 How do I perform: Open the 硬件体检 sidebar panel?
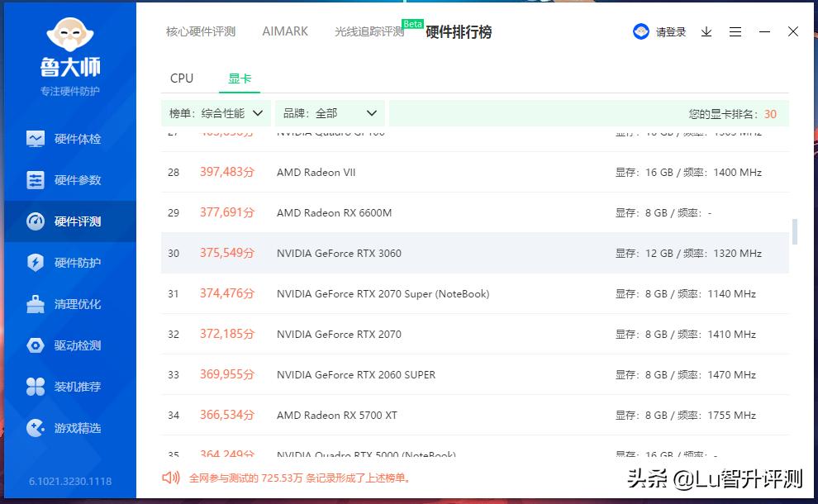click(x=66, y=138)
